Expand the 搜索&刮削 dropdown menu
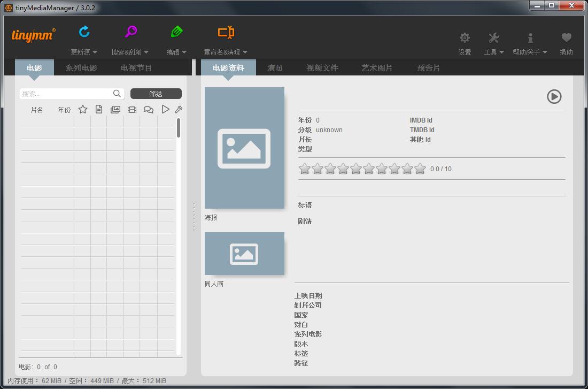 pos(146,52)
